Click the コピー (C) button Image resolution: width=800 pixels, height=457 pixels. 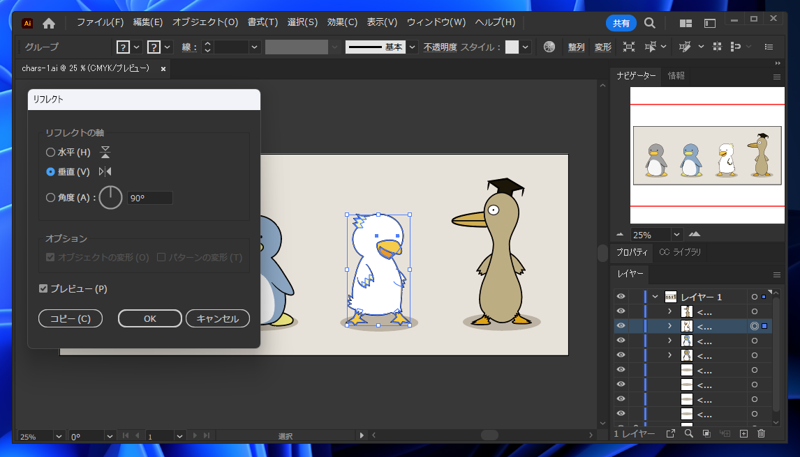70,319
